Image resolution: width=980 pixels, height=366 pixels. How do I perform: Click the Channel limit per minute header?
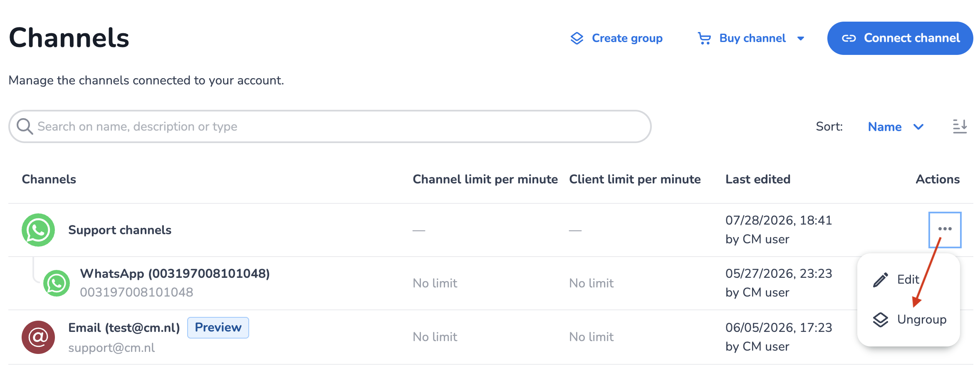click(485, 179)
